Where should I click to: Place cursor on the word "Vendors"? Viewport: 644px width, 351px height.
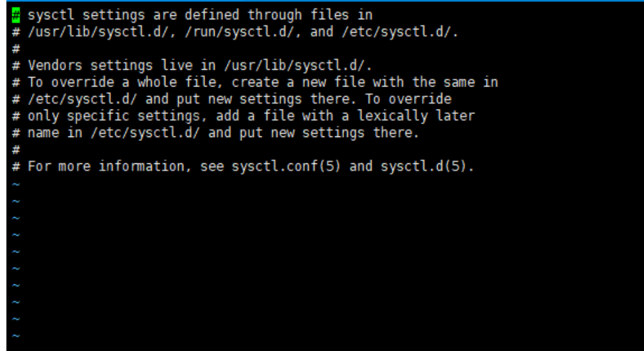[x=55, y=65]
